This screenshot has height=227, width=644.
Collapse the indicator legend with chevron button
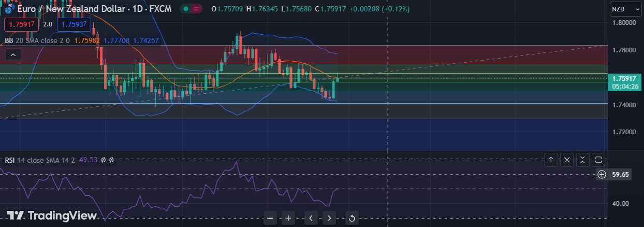point(13,54)
